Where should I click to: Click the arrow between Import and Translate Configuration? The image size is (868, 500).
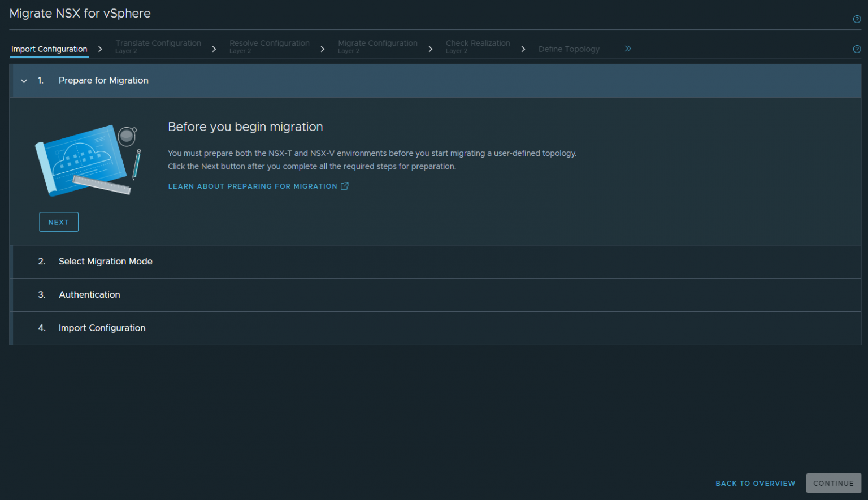tap(100, 49)
